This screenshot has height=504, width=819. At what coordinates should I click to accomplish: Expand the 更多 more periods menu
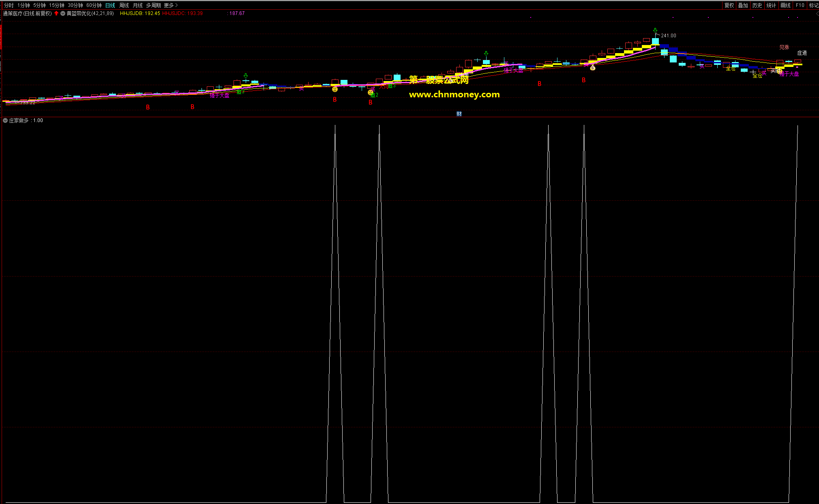pyautogui.click(x=171, y=5)
